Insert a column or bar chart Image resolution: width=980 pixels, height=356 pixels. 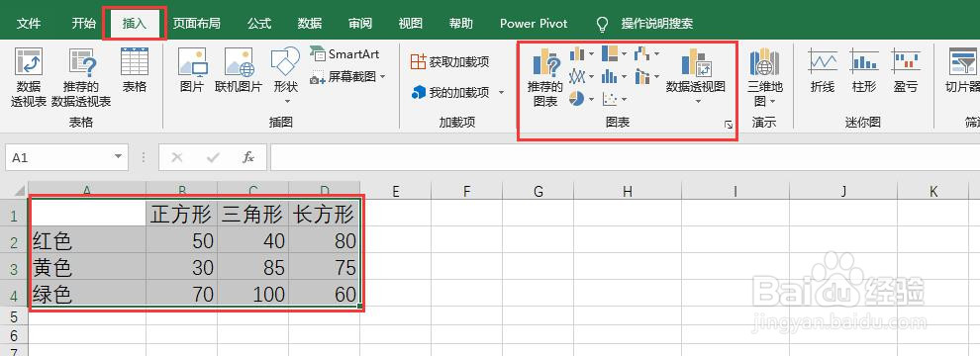(577, 54)
